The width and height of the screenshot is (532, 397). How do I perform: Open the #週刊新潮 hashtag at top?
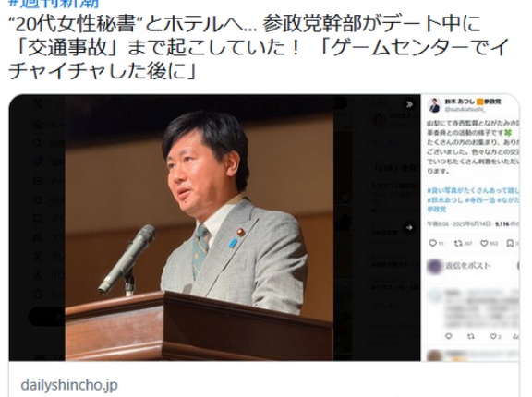pyautogui.click(x=54, y=4)
